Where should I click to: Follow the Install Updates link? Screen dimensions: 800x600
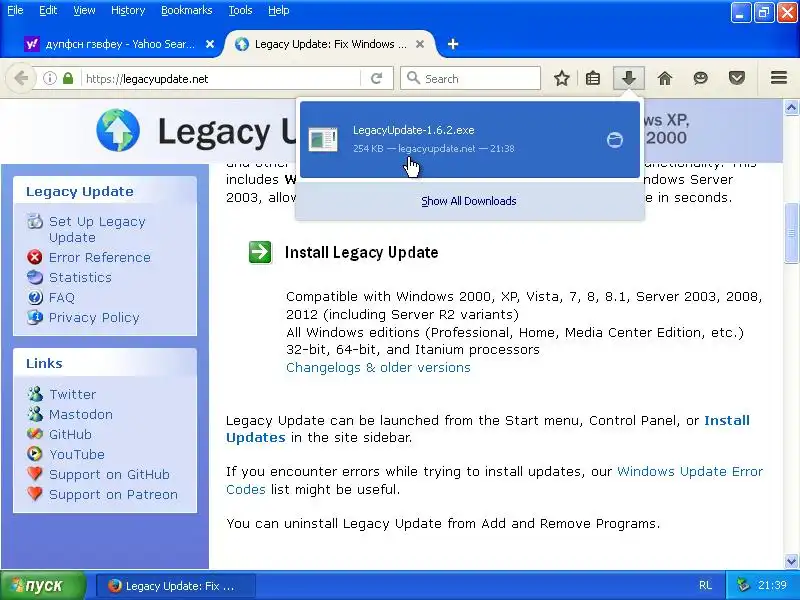point(488,429)
